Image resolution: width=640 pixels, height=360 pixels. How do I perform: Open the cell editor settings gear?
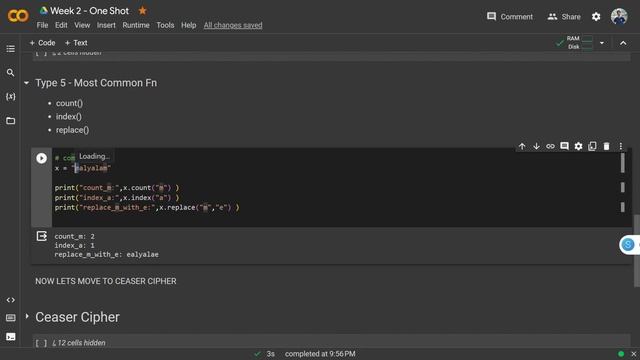pos(578,146)
